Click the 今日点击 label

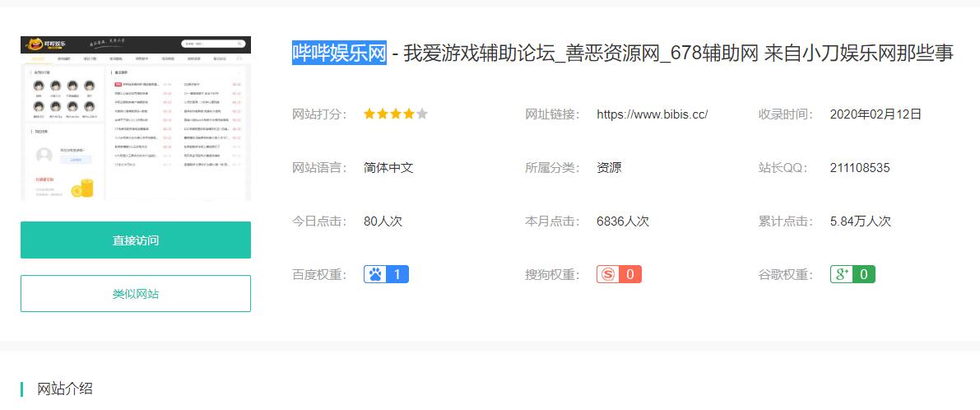(319, 221)
